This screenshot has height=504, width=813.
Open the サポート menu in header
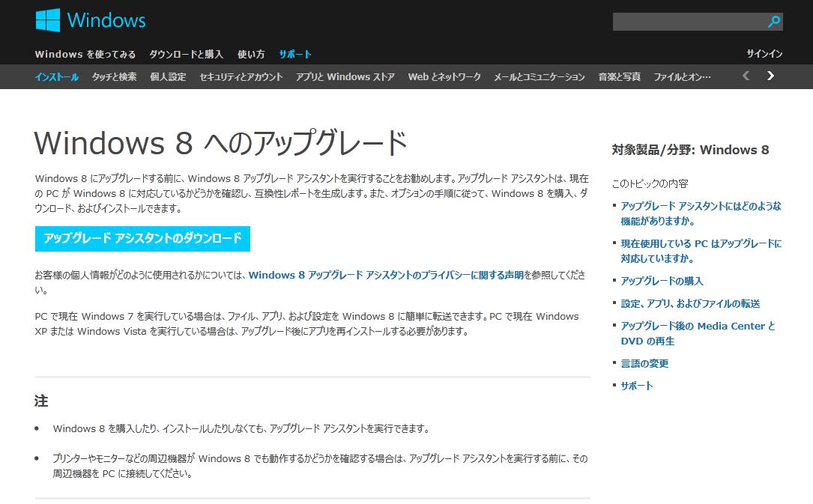[x=295, y=54]
